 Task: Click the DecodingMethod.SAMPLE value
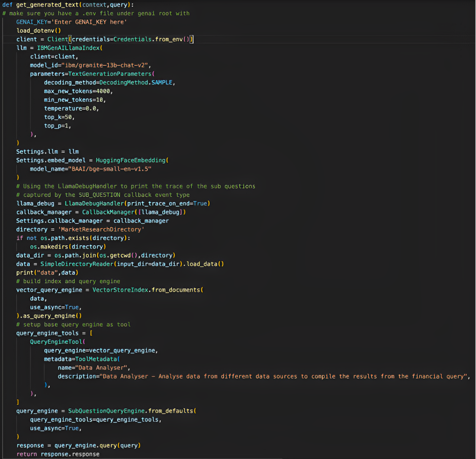point(136,82)
